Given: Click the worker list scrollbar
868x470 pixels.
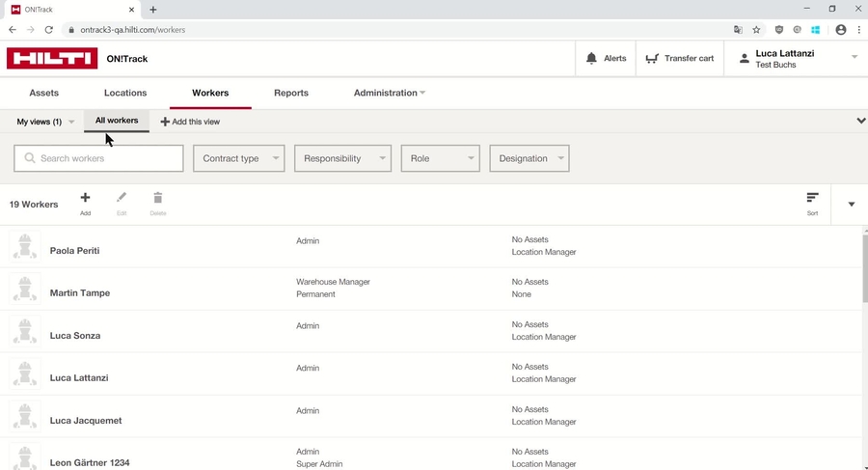Looking at the screenshot, I should (x=865, y=269).
